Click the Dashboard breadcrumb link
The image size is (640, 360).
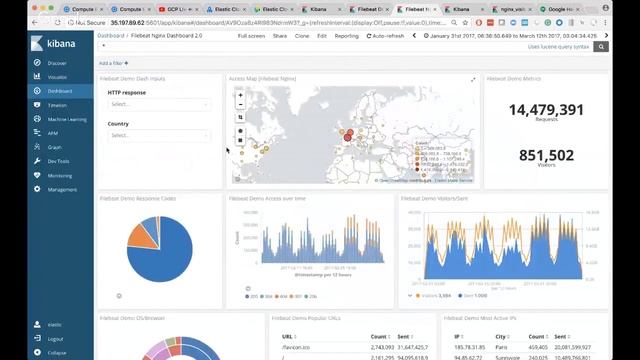click(x=111, y=36)
